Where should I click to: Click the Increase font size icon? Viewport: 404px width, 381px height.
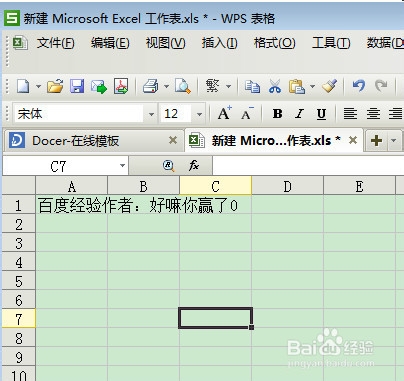tap(224, 114)
